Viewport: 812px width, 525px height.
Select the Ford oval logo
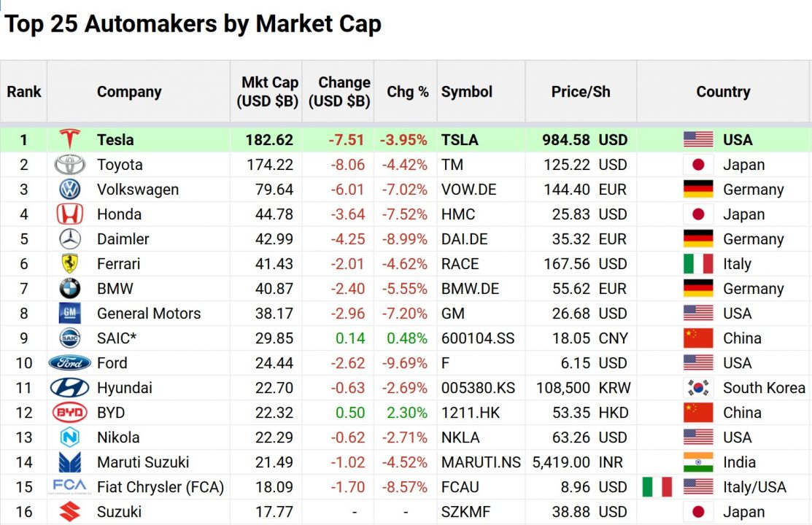click(x=69, y=363)
